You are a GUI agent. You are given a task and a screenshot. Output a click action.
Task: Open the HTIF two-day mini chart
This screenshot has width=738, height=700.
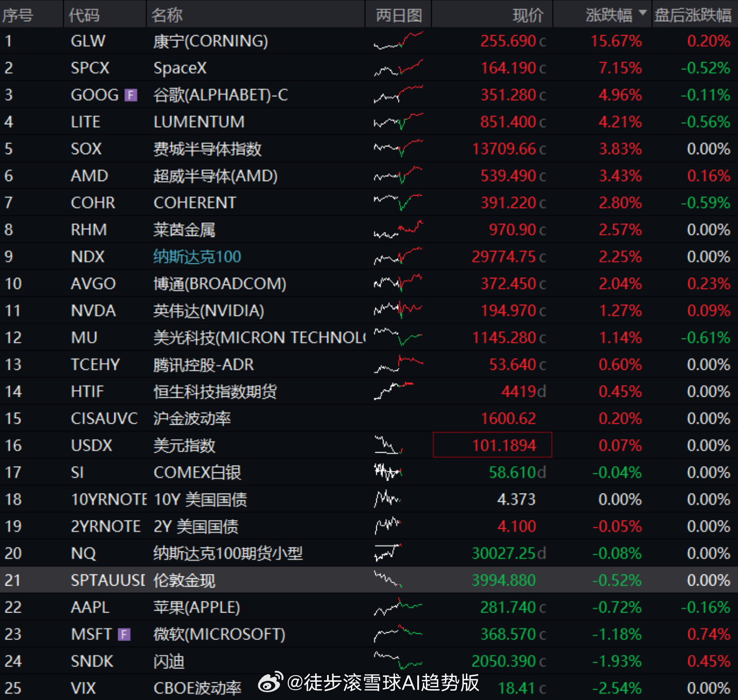pyautogui.click(x=394, y=391)
